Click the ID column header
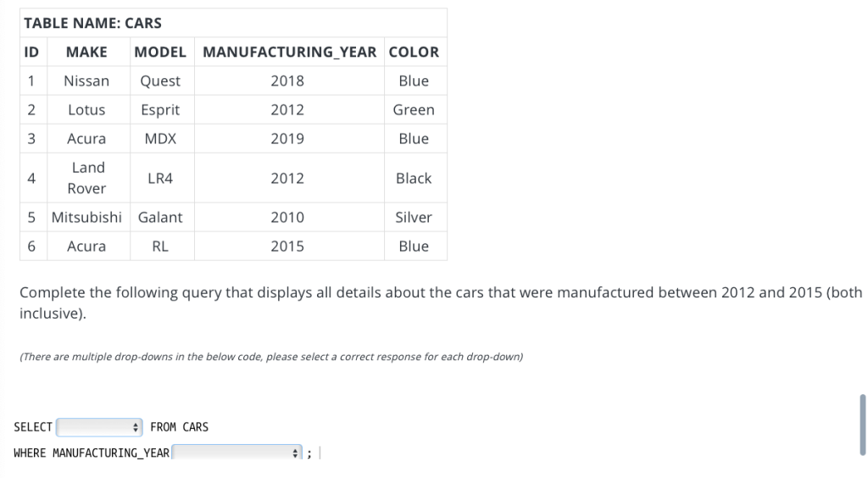The width and height of the screenshot is (868, 478). click(31, 52)
